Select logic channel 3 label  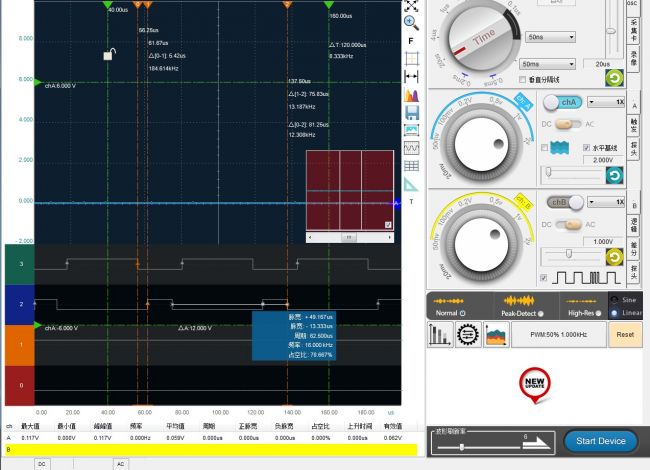[x=19, y=264]
